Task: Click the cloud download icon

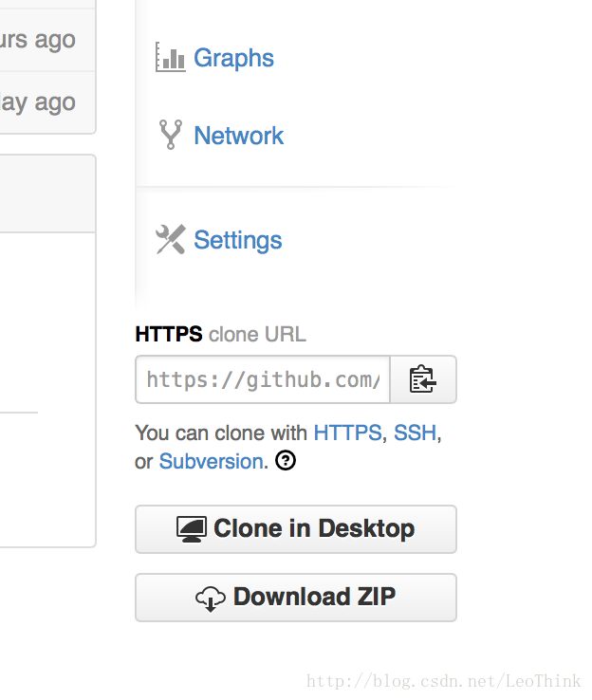Action: 211,599
